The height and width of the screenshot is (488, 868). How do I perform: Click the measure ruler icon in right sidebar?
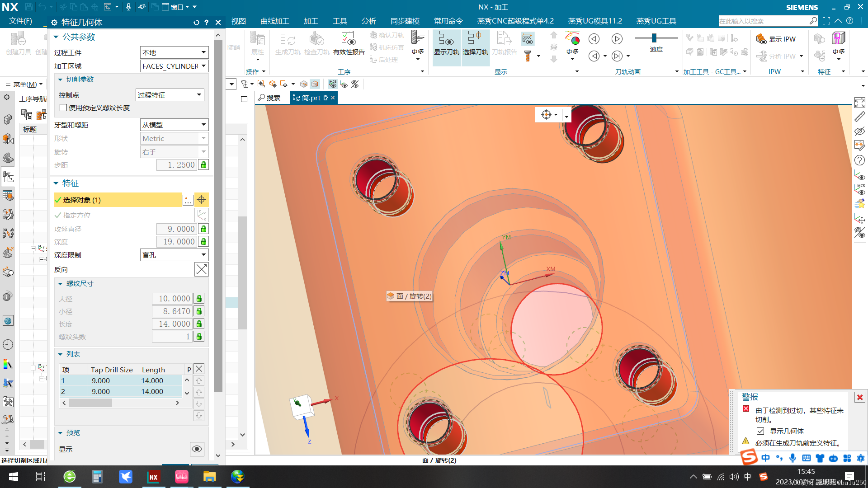pos(860,117)
